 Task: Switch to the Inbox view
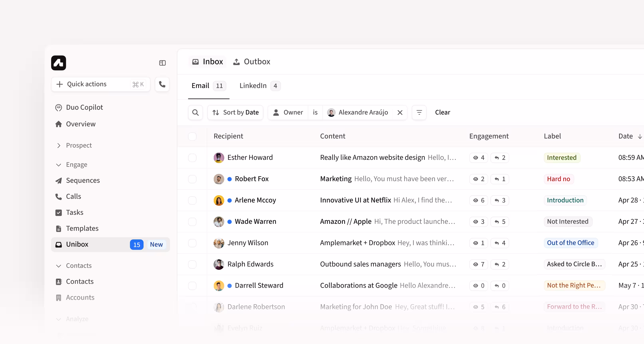(x=208, y=62)
